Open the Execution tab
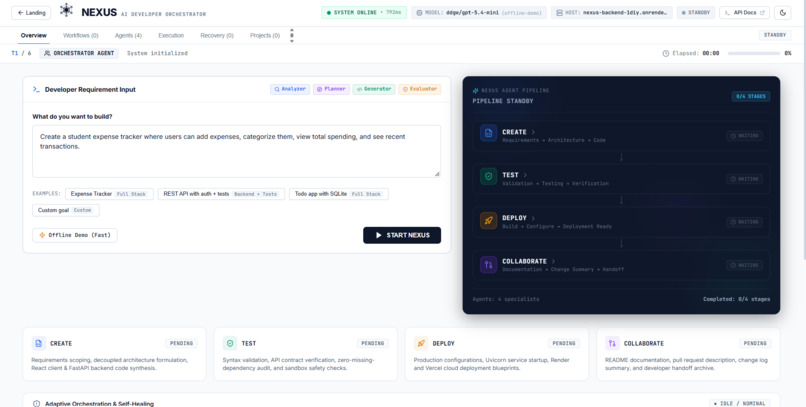Image resolution: width=806 pixels, height=407 pixels. coord(171,35)
